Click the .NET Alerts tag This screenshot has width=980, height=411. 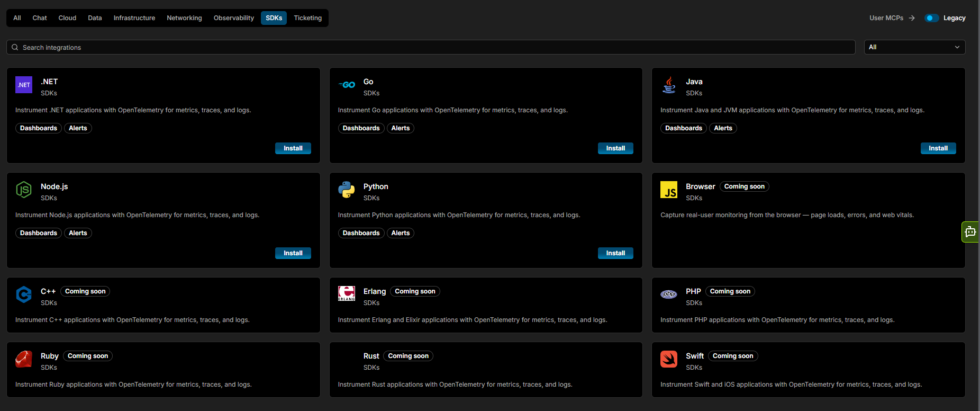pyautogui.click(x=78, y=128)
